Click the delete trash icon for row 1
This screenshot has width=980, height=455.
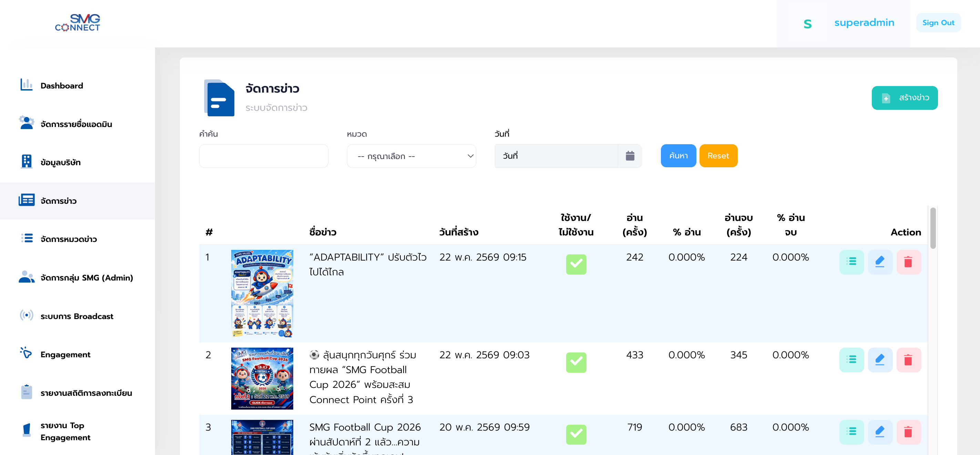(x=908, y=262)
